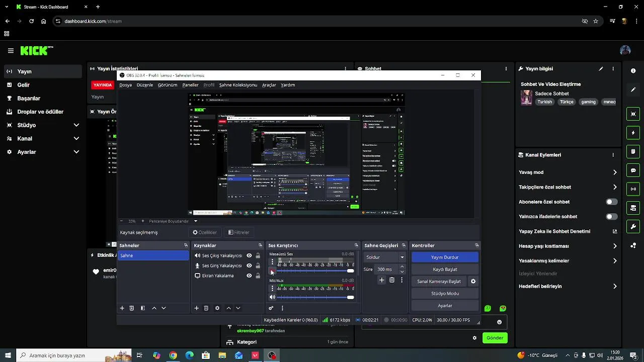
Task: Open Araçlar menu in OBS
Action: [x=269, y=85]
